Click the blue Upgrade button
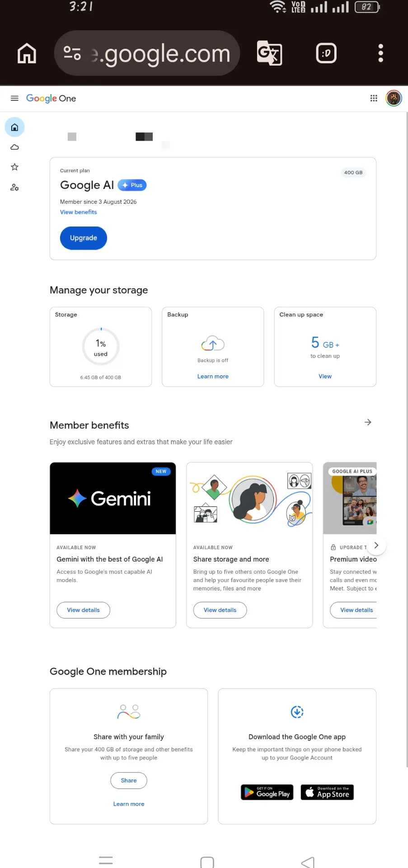The image size is (408, 868). [x=84, y=238]
